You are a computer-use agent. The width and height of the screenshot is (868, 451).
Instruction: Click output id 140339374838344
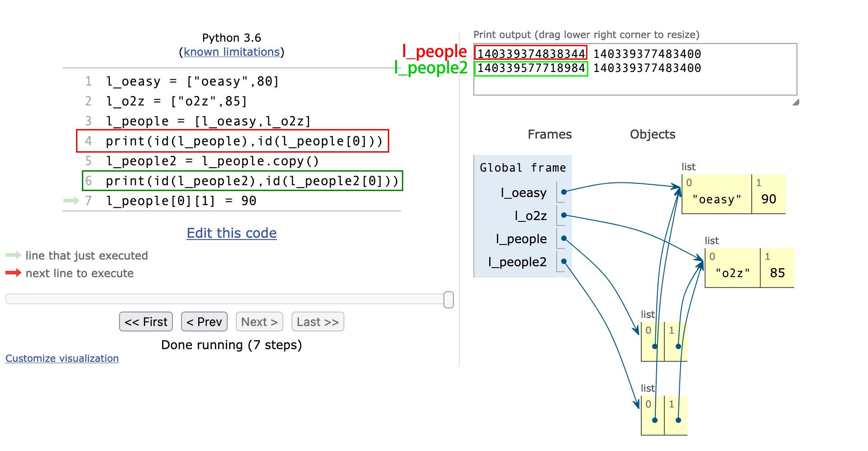(x=531, y=53)
